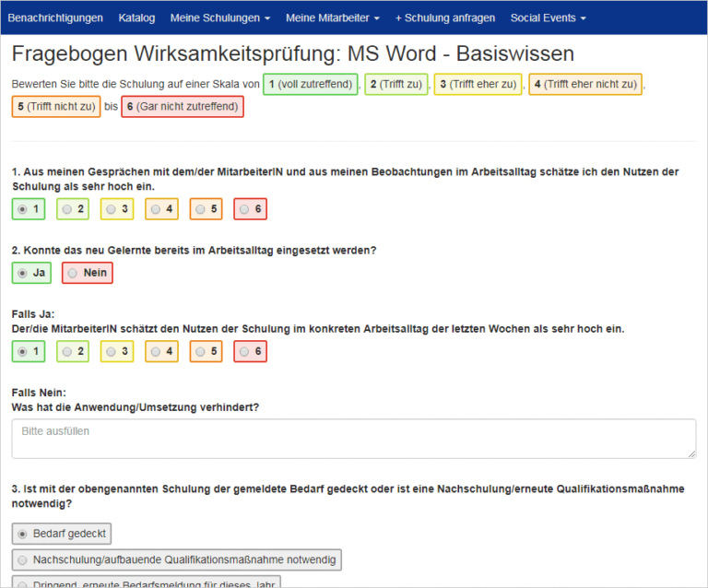Select the Bedarf gedeckt option

point(62,534)
